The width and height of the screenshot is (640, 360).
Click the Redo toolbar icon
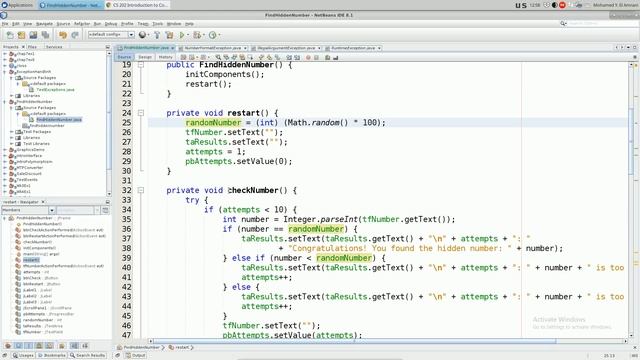point(75,35)
